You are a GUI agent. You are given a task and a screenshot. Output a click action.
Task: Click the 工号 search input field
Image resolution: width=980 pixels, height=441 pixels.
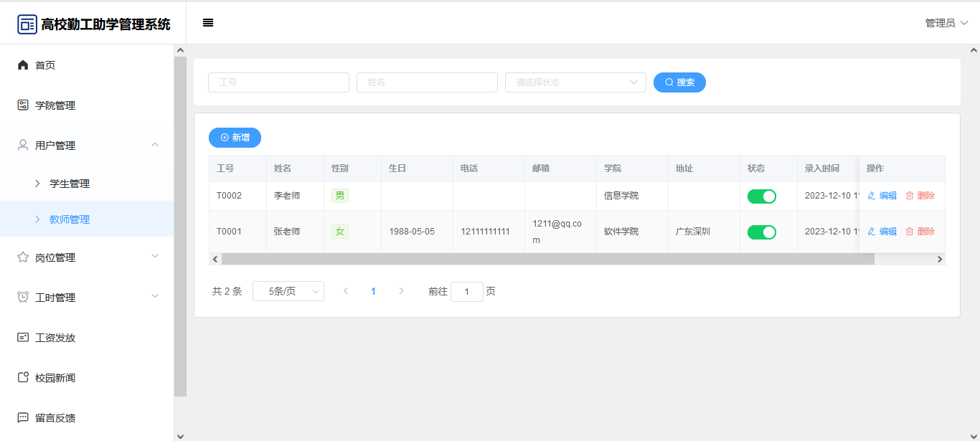click(278, 82)
